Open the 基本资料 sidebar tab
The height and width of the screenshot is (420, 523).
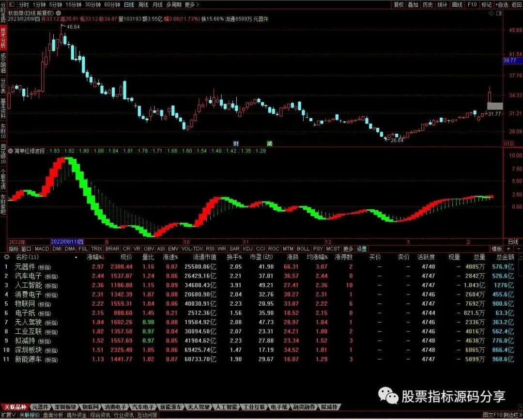(x=3, y=109)
